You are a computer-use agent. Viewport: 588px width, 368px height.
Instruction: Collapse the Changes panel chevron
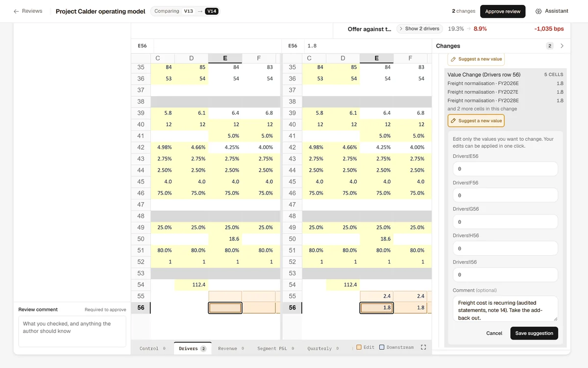[x=562, y=46]
